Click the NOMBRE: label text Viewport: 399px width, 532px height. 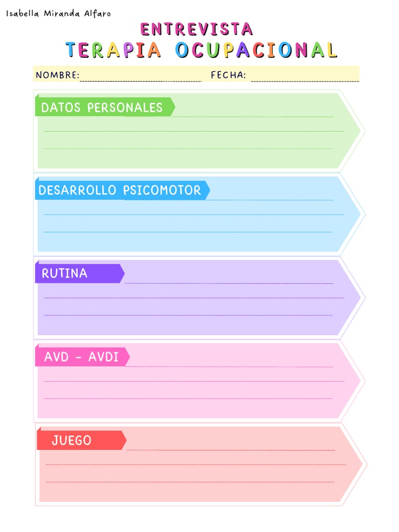[57, 75]
